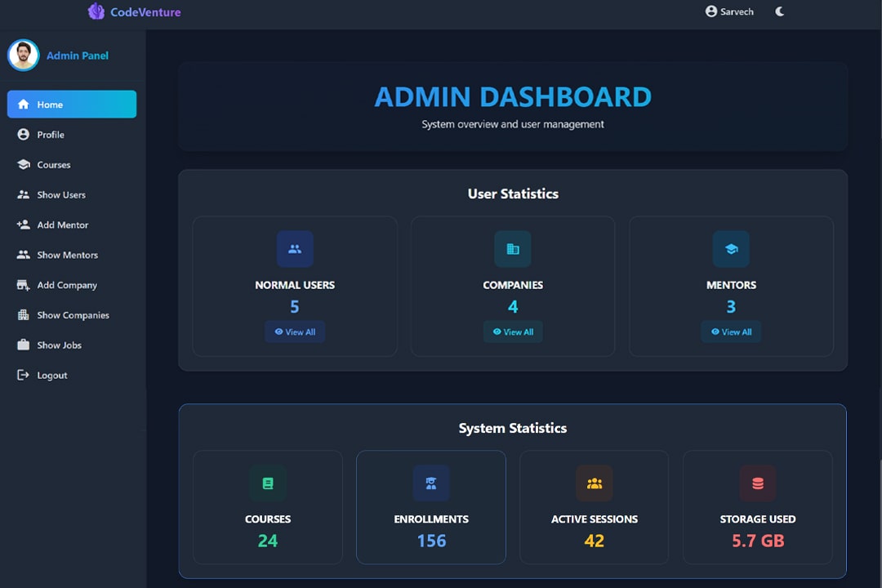Click the Normal Users people icon
Viewport: 882px width, 588px height.
click(295, 249)
